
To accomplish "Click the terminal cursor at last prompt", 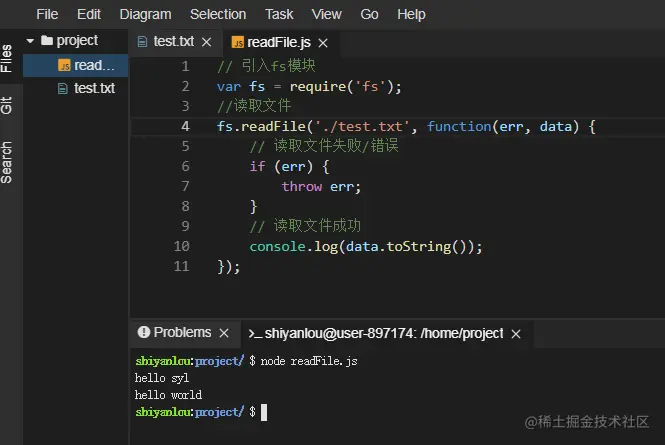I will click(264, 412).
